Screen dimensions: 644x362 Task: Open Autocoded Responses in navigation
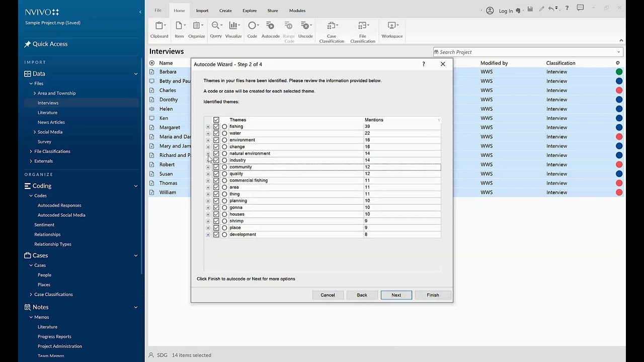[59, 205]
